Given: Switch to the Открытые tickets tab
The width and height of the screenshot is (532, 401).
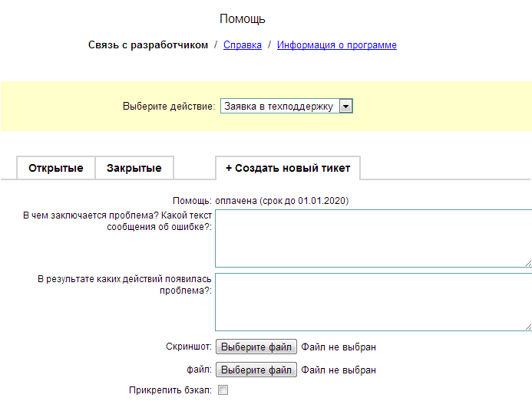Looking at the screenshot, I should [x=56, y=168].
